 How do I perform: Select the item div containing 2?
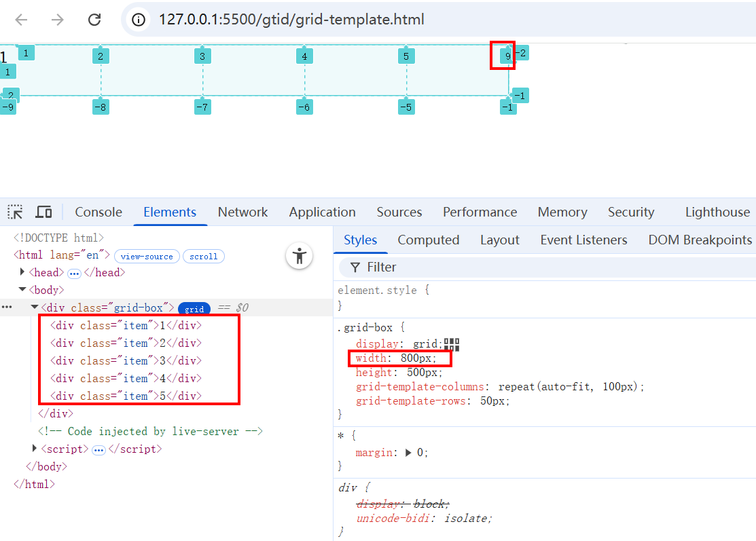point(126,343)
